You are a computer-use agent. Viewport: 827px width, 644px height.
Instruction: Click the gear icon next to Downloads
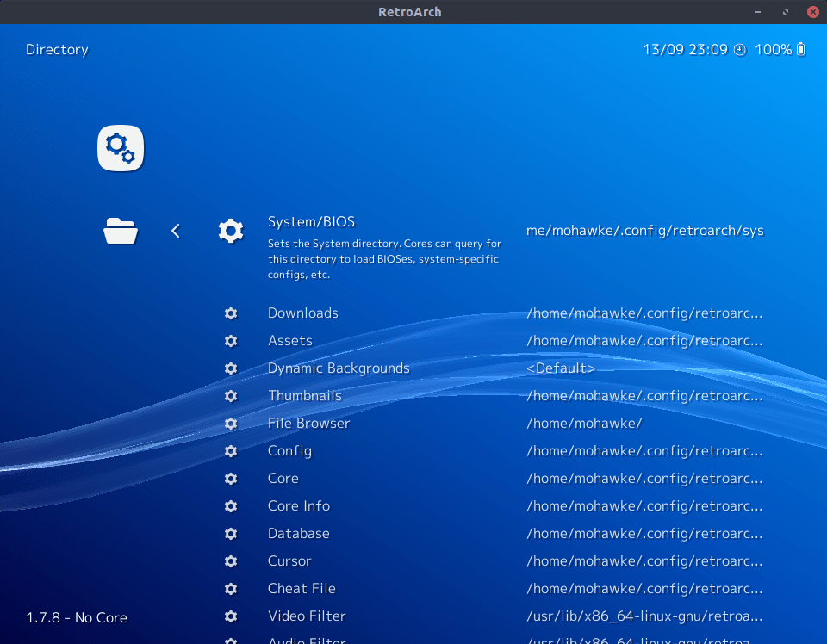(x=231, y=313)
